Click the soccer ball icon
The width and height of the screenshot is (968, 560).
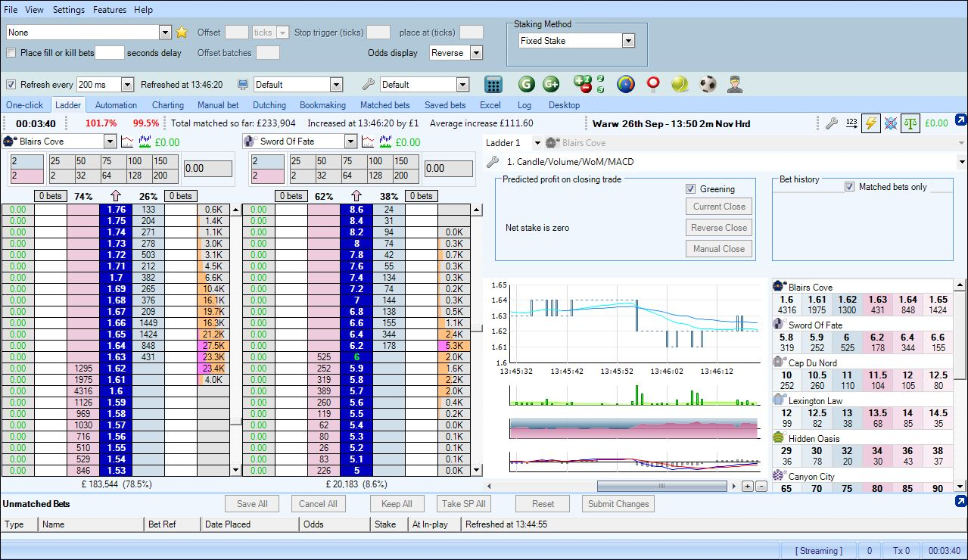click(x=708, y=85)
